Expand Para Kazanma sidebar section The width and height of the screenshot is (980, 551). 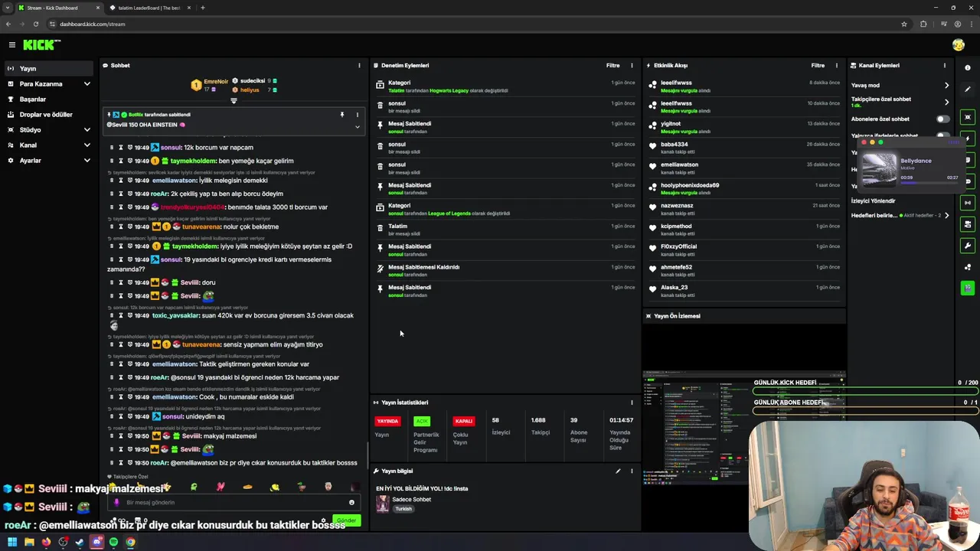point(87,84)
